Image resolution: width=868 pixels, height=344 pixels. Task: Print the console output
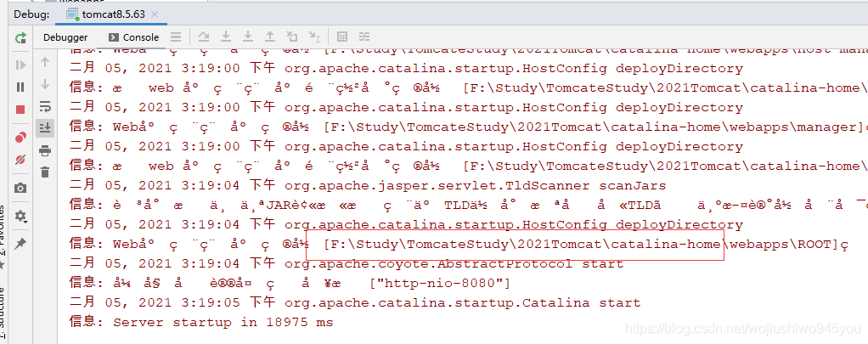pyautogui.click(x=45, y=150)
